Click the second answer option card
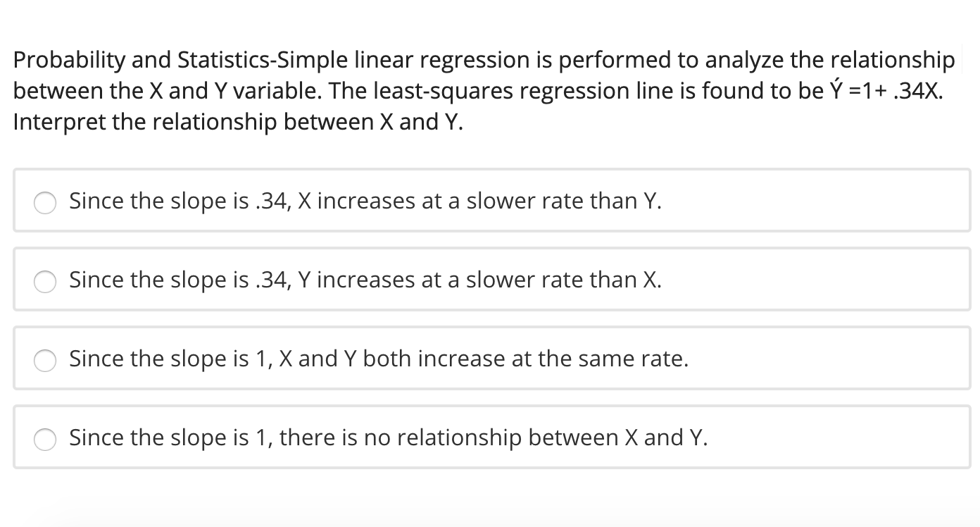This screenshot has height=527, width=980. (x=491, y=279)
